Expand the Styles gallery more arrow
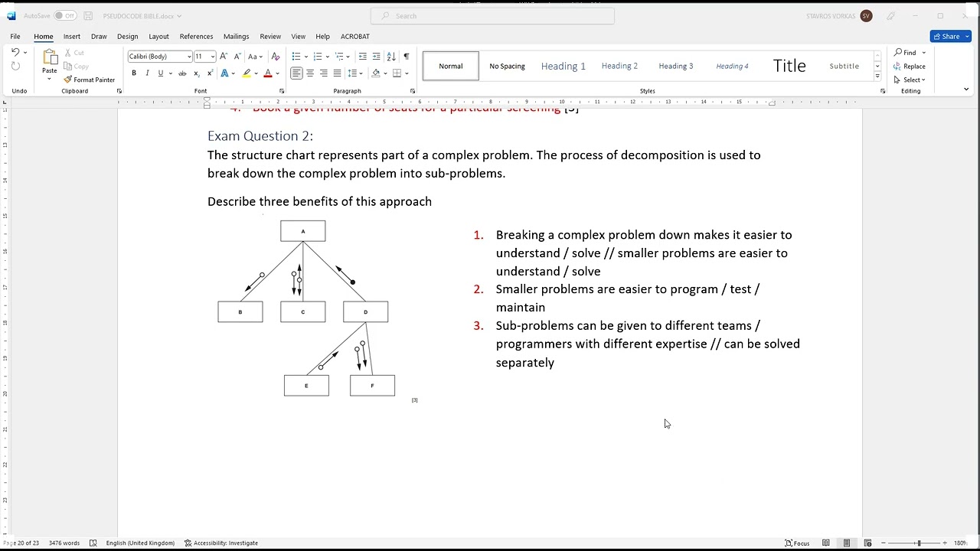Screen dimensions: 980x551 (877, 77)
